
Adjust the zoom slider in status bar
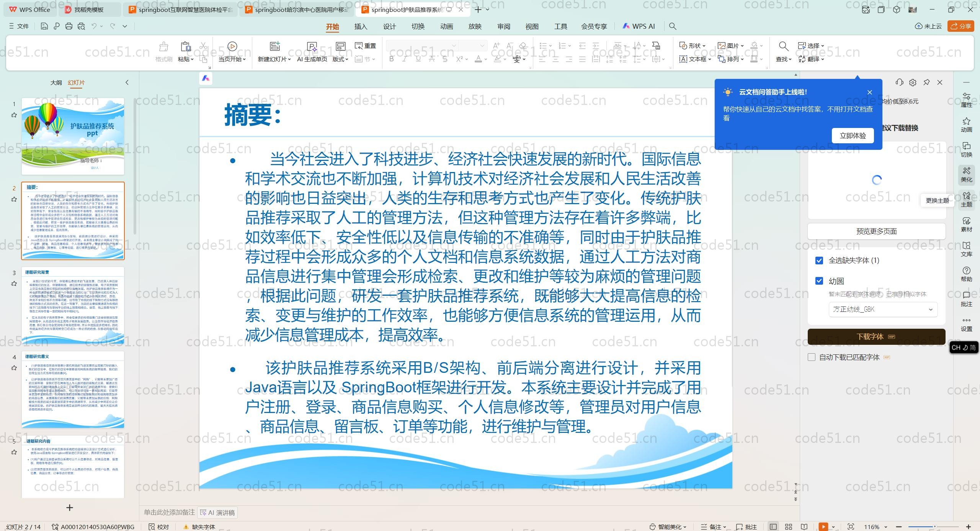tap(934, 527)
